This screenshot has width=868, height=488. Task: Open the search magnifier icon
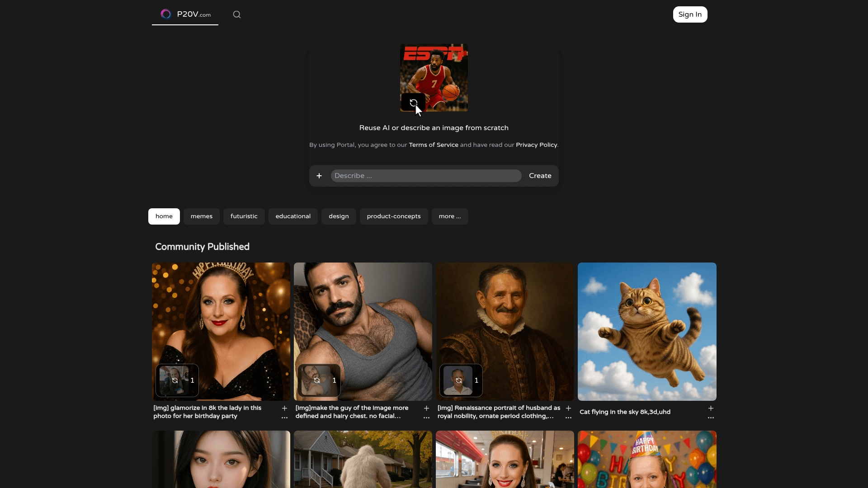click(x=237, y=14)
